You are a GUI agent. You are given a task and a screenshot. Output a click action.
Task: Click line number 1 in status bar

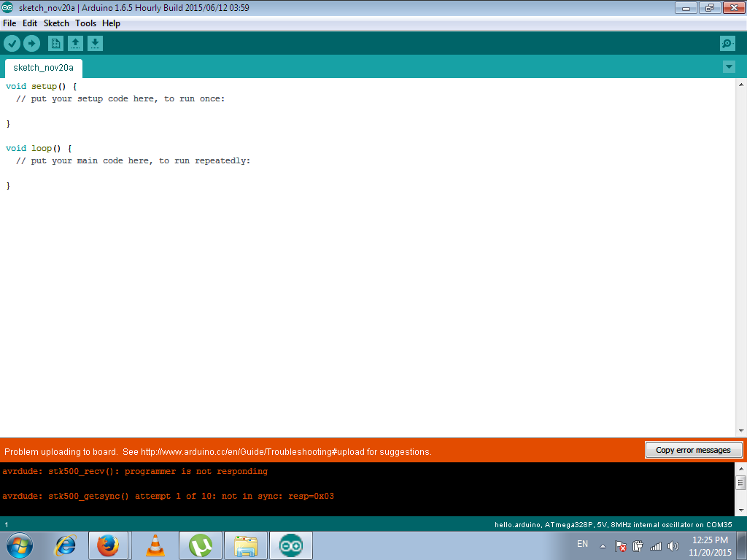coord(6,525)
